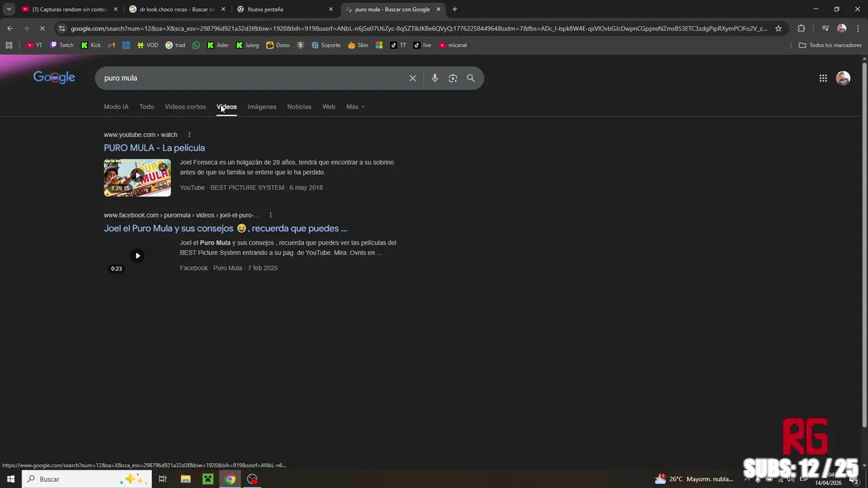Open options for the YouTube result
The image size is (868, 488).
tap(189, 135)
